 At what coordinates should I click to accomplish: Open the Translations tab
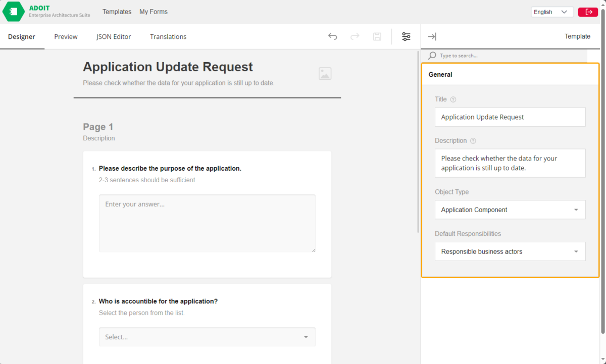click(x=168, y=36)
